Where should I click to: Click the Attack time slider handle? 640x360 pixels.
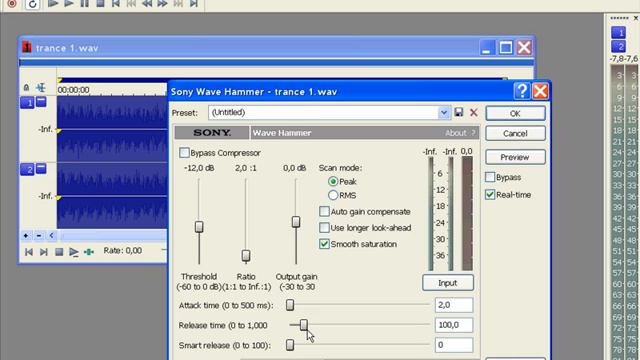(x=290, y=305)
